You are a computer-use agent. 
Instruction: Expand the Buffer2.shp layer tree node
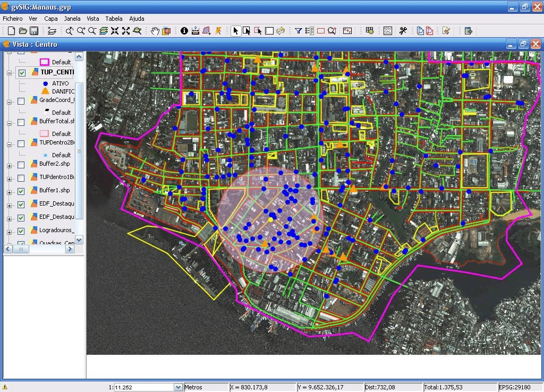(x=9, y=165)
